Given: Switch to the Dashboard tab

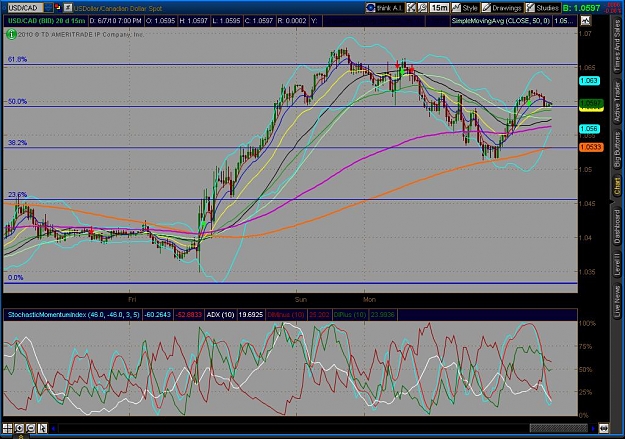Looking at the screenshot, I should (617, 226).
